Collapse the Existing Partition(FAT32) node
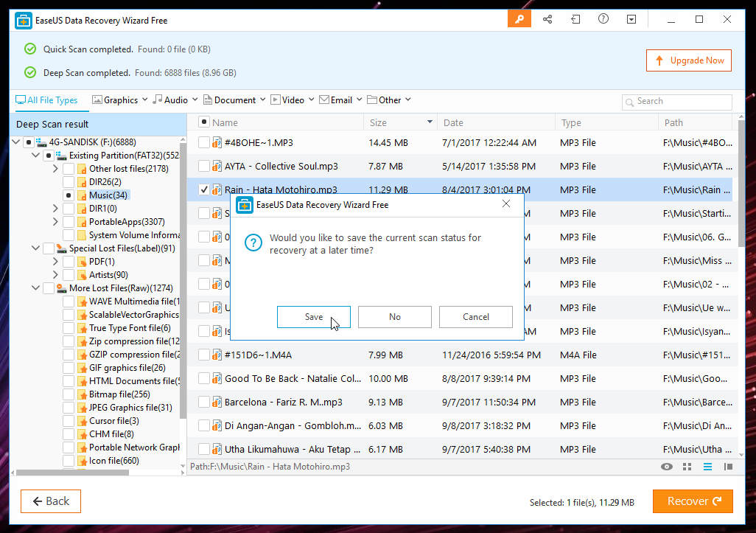This screenshot has height=533, width=756. pos(35,156)
